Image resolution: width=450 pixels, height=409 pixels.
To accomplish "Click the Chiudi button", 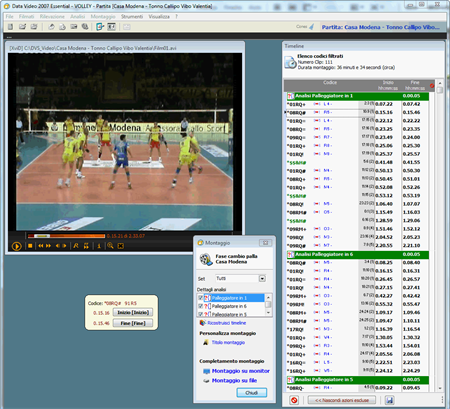I will [x=252, y=393].
